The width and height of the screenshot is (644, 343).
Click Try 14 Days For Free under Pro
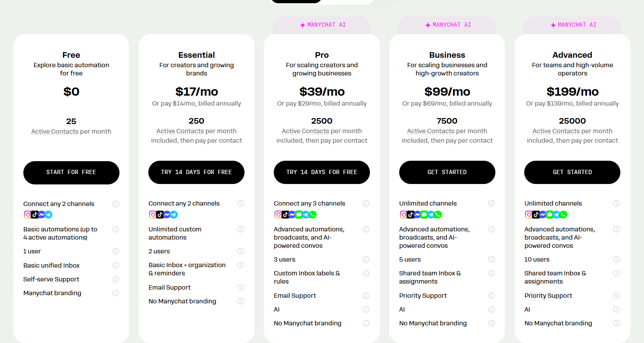click(322, 172)
